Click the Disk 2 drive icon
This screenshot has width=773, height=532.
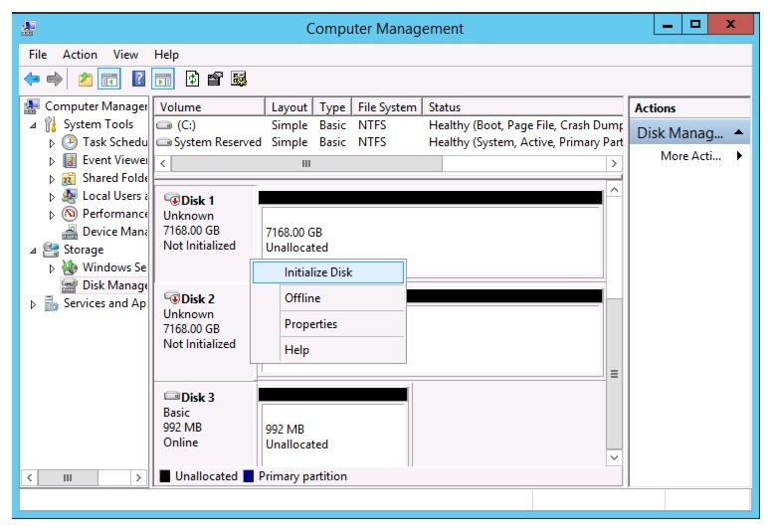[x=172, y=298]
